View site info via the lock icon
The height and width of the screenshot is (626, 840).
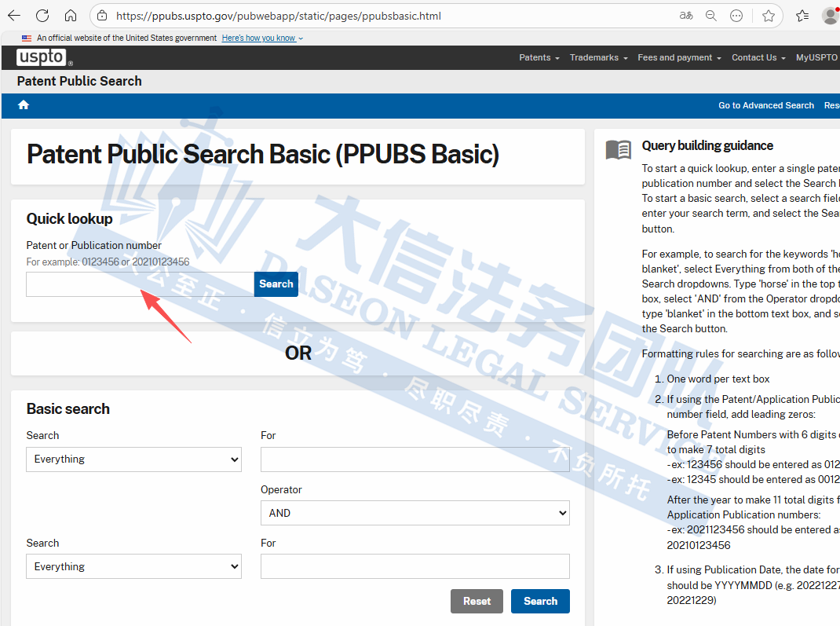[x=102, y=16]
